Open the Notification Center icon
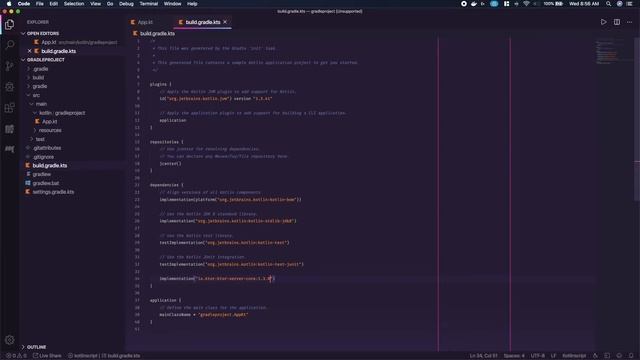Viewport: 640px width, 360px height. [629, 4]
